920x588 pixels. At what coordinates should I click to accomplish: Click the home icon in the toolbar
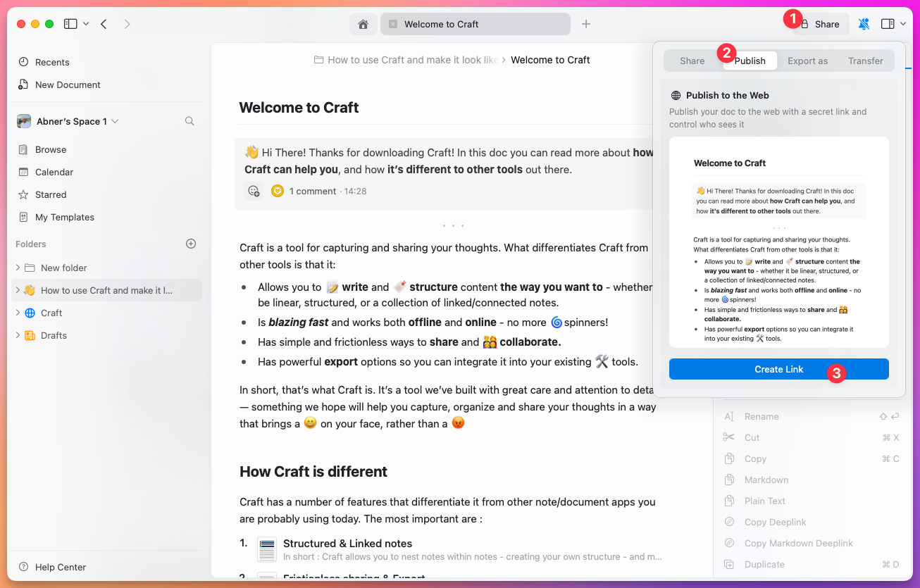click(363, 23)
